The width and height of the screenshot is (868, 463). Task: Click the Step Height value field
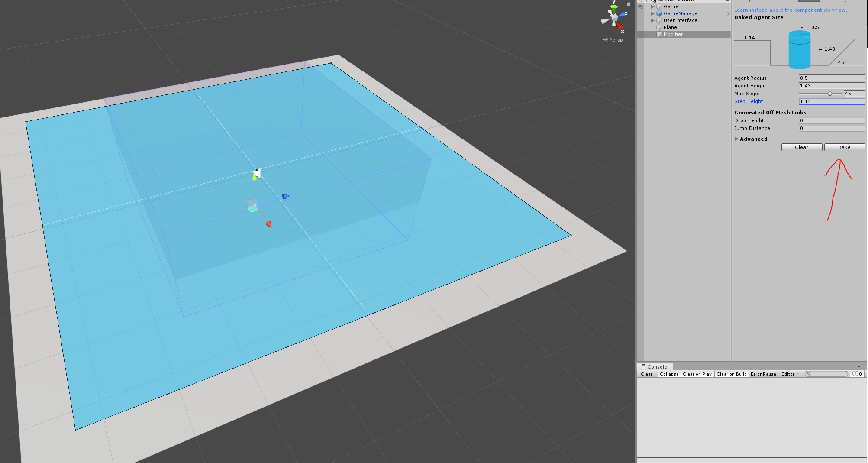(831, 101)
